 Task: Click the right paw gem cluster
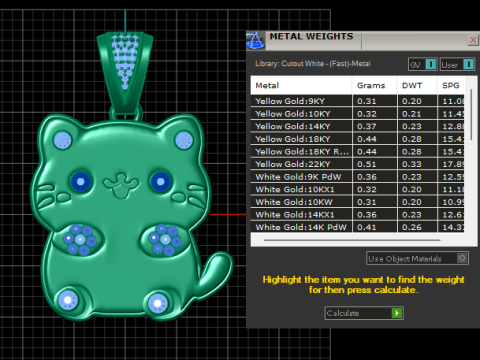point(165,239)
